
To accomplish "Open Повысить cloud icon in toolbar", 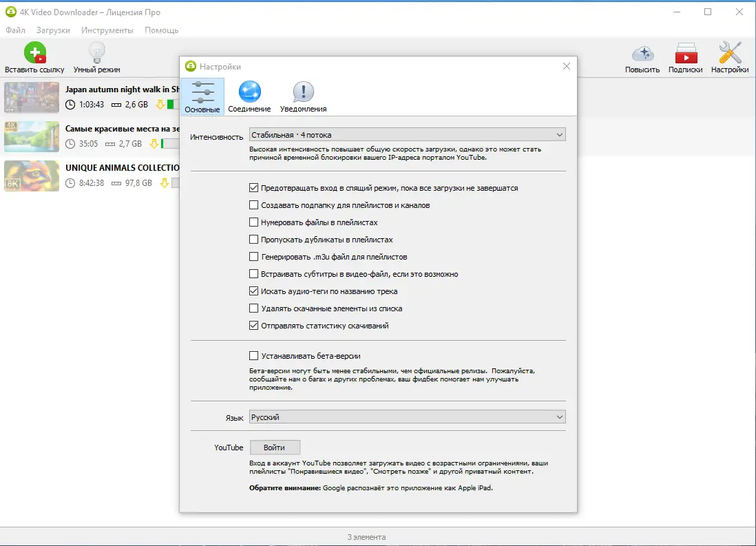I will coord(642,54).
